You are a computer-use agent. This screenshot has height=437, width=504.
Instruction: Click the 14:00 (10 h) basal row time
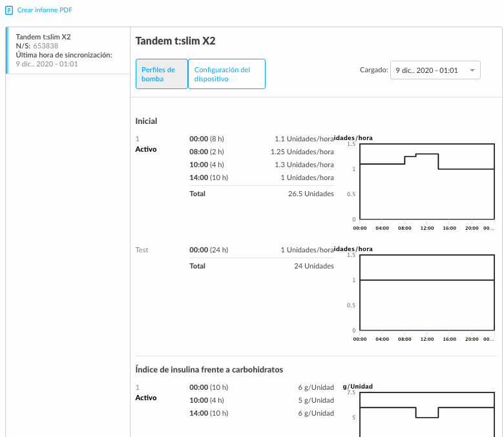[x=209, y=178]
